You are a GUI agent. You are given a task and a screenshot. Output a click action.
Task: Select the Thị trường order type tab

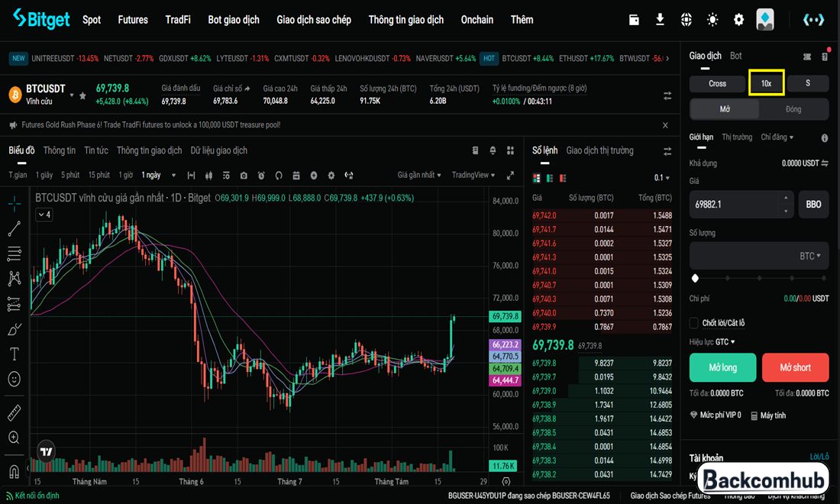737,137
